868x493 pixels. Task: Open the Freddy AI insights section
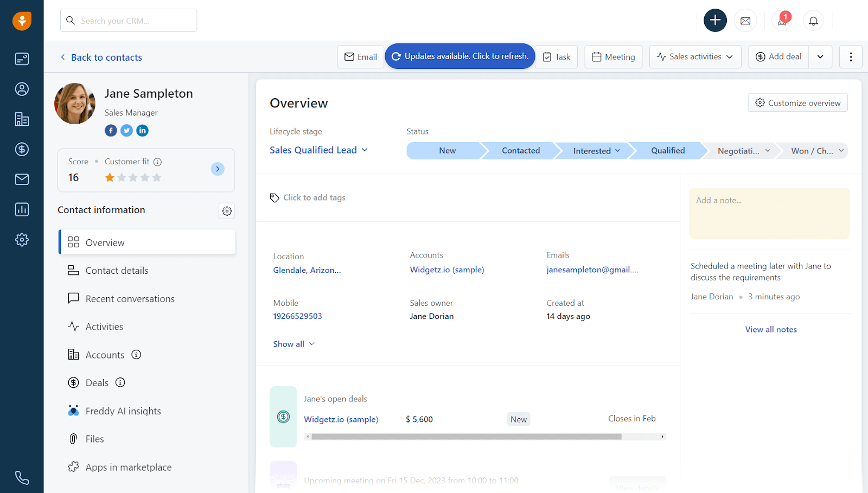[123, 411]
